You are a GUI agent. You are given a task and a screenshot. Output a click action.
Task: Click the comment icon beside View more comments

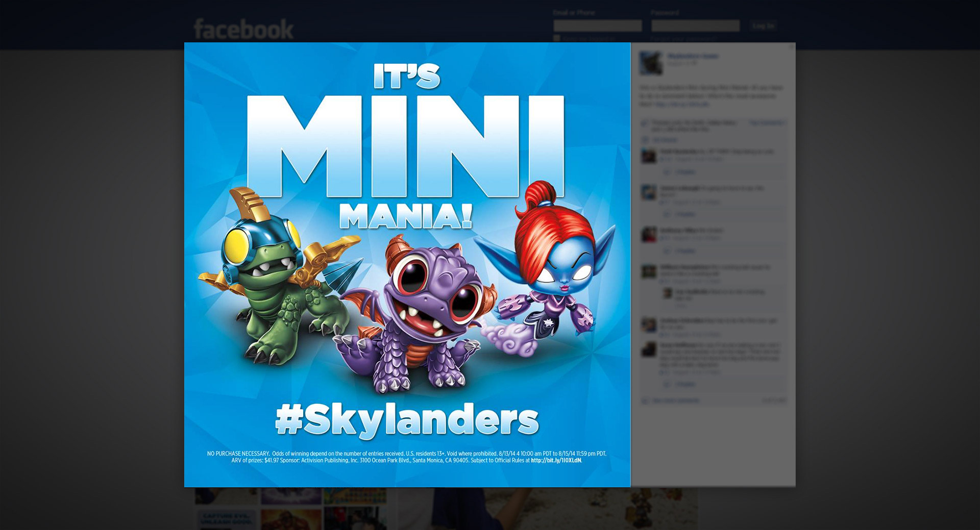pyautogui.click(x=645, y=400)
